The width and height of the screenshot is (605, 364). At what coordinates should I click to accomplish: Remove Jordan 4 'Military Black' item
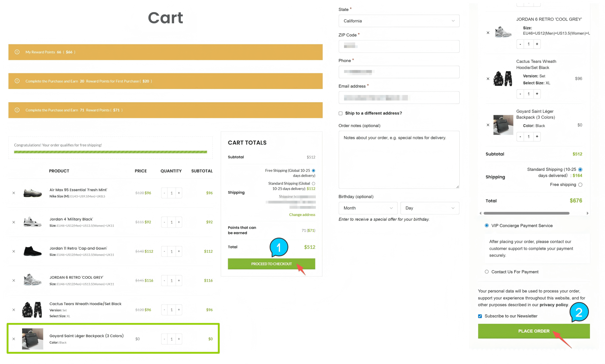(x=14, y=222)
